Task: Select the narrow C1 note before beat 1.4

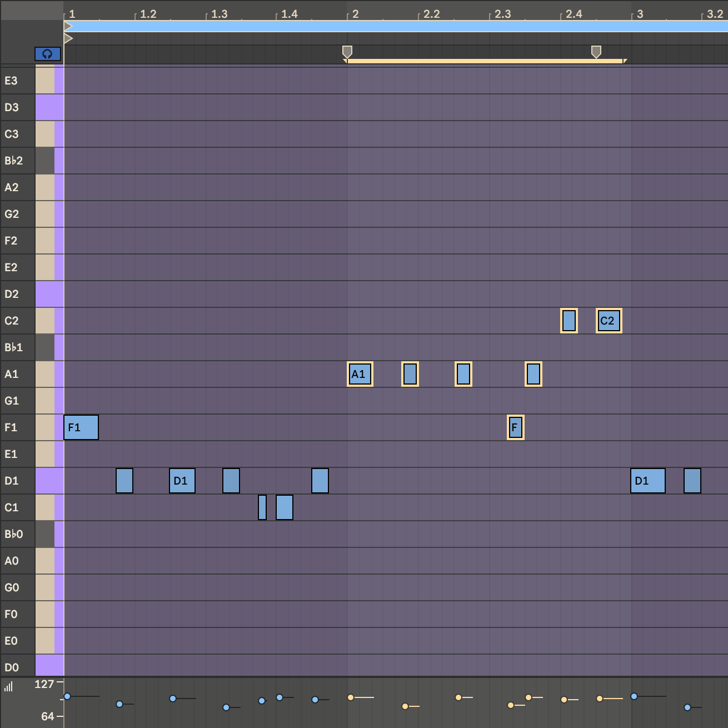Action: click(262, 507)
